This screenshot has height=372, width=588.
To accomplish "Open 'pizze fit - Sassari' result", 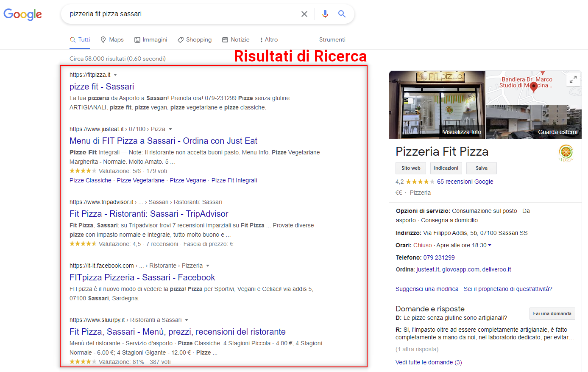I will [102, 87].
